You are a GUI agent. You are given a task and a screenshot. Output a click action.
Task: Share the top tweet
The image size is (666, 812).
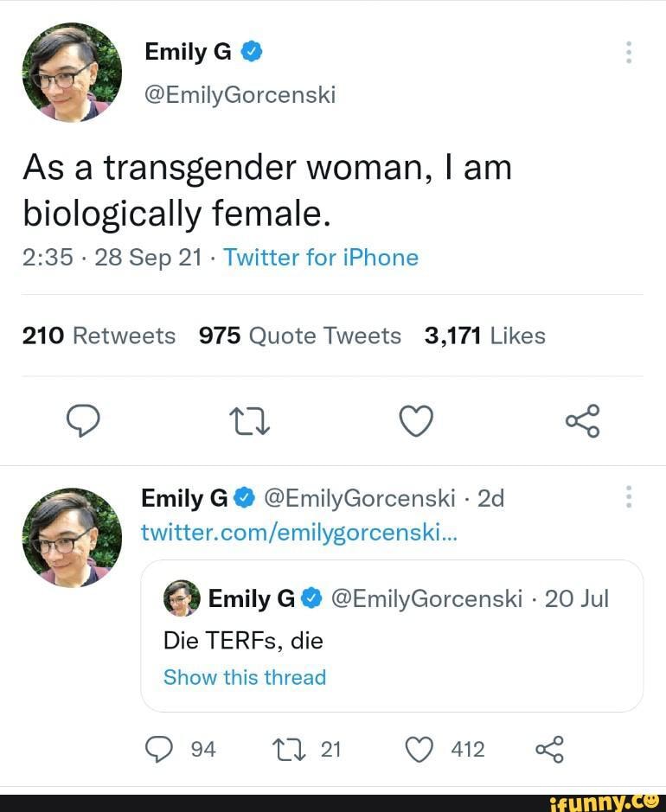(x=581, y=421)
